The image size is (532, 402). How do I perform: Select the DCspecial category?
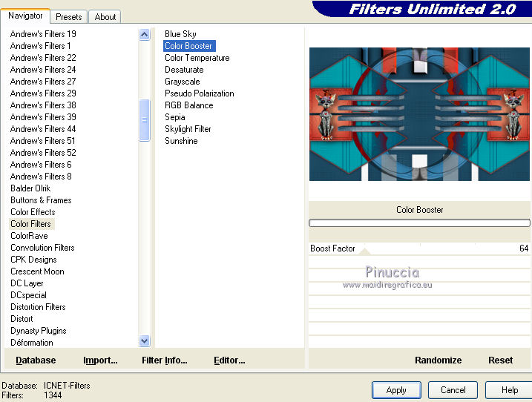(28, 295)
